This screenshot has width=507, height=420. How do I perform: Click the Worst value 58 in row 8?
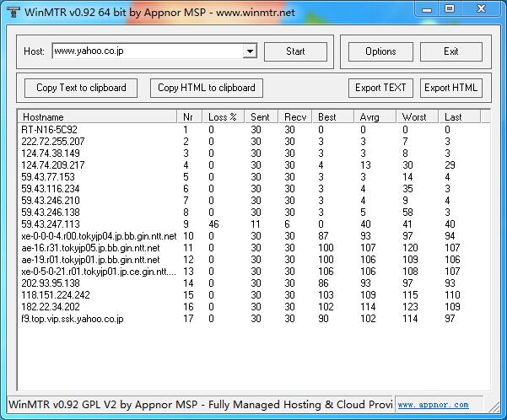(x=407, y=212)
